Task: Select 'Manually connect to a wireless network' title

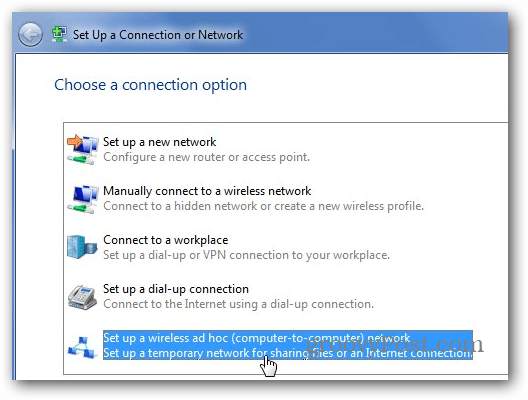Action: [x=207, y=191]
